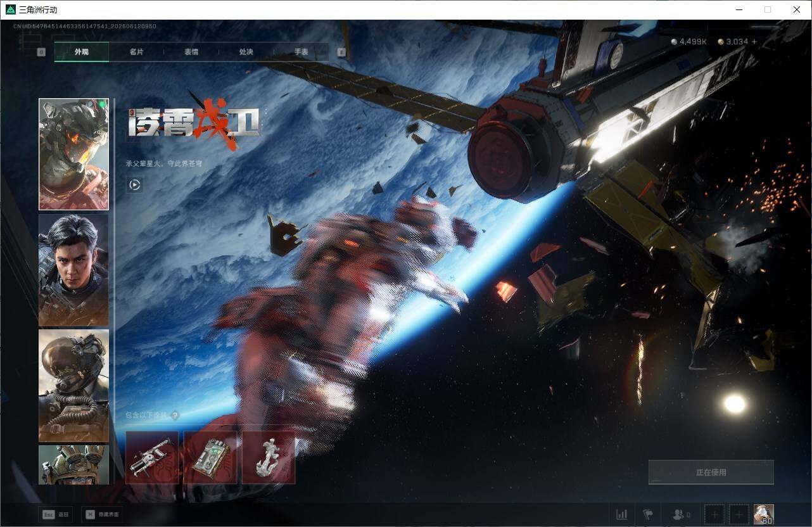Select the dark-haired man portrait skin

click(73, 270)
